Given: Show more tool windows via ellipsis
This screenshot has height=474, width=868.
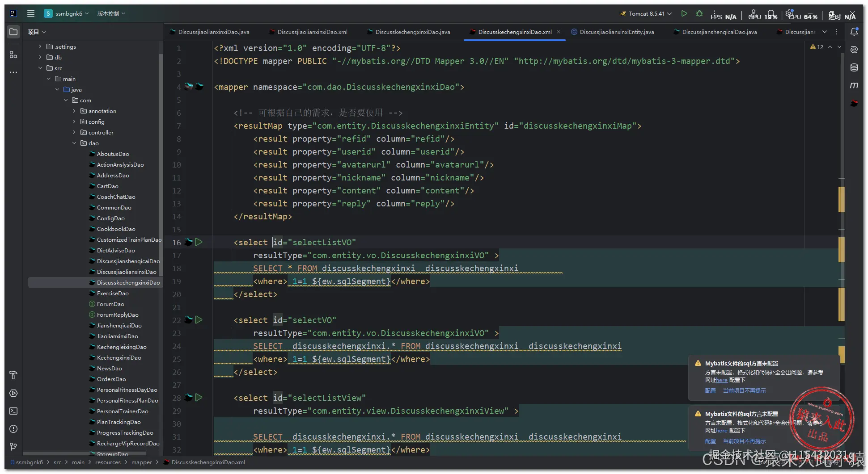Looking at the screenshot, I should click(x=13, y=72).
